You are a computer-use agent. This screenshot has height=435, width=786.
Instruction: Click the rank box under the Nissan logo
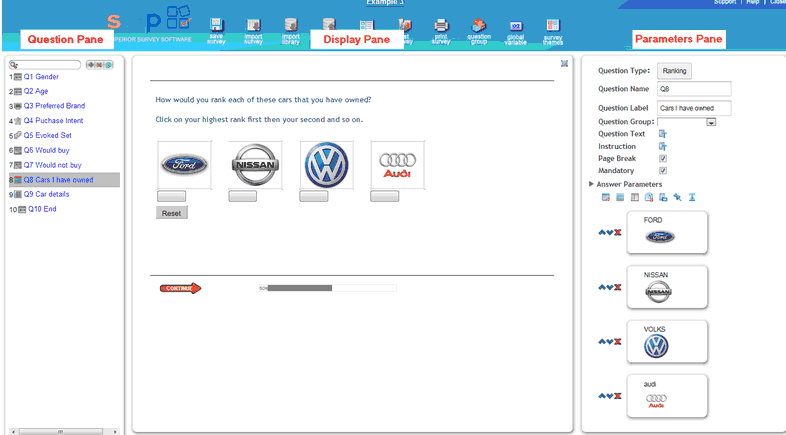click(x=243, y=196)
